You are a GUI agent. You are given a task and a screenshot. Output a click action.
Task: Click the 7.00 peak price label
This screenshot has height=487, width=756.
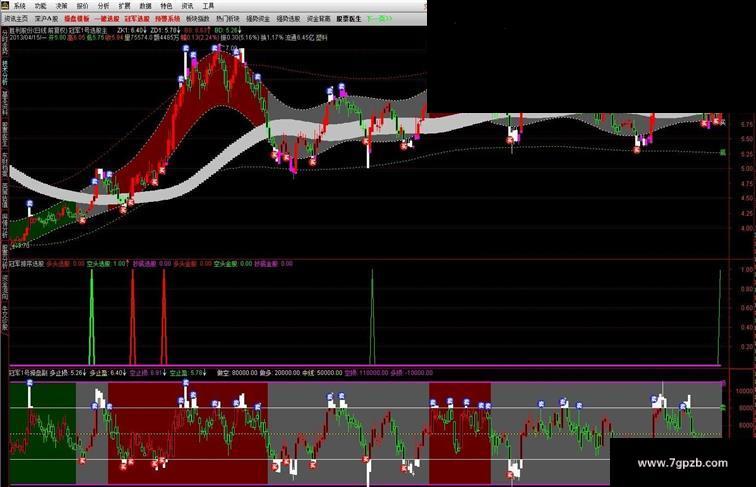point(230,48)
